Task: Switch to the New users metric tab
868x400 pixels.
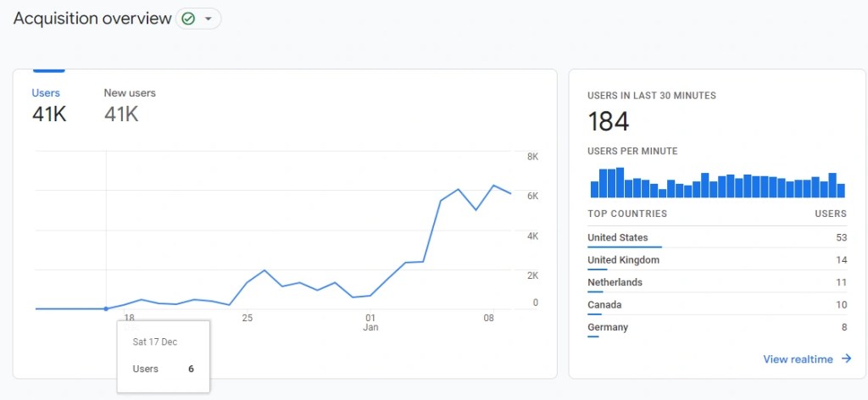Action: coord(130,93)
